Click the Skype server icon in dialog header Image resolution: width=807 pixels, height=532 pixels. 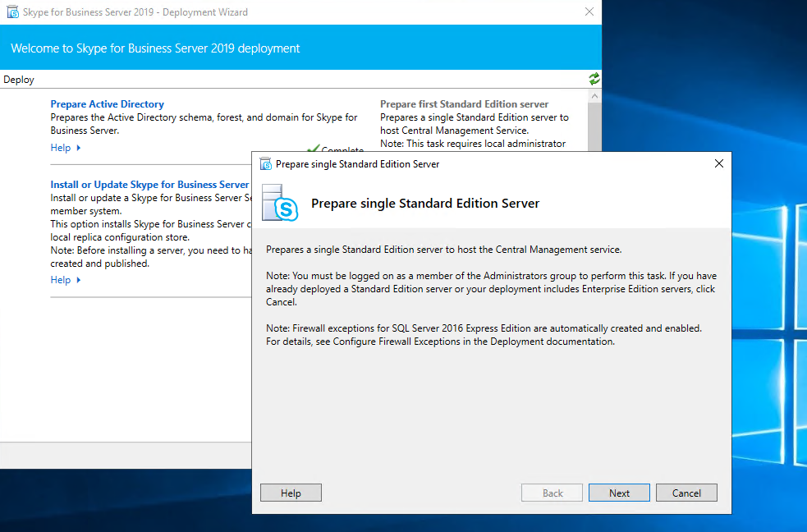pyautogui.click(x=279, y=203)
